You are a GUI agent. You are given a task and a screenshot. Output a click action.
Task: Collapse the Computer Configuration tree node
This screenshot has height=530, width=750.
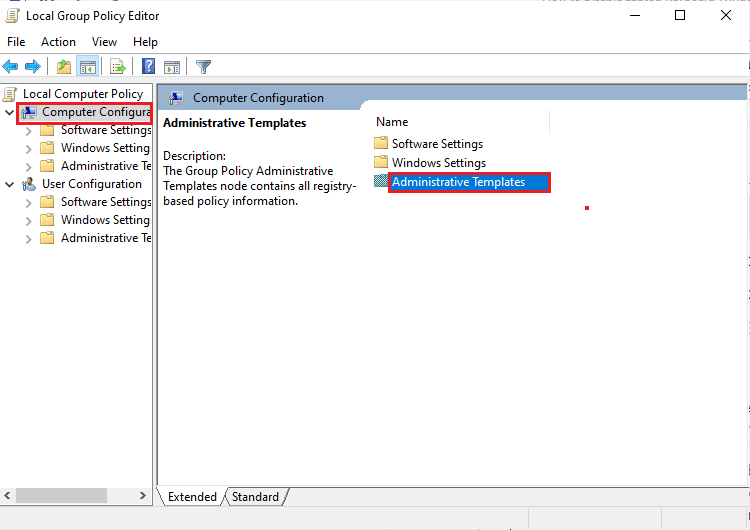click(x=10, y=112)
